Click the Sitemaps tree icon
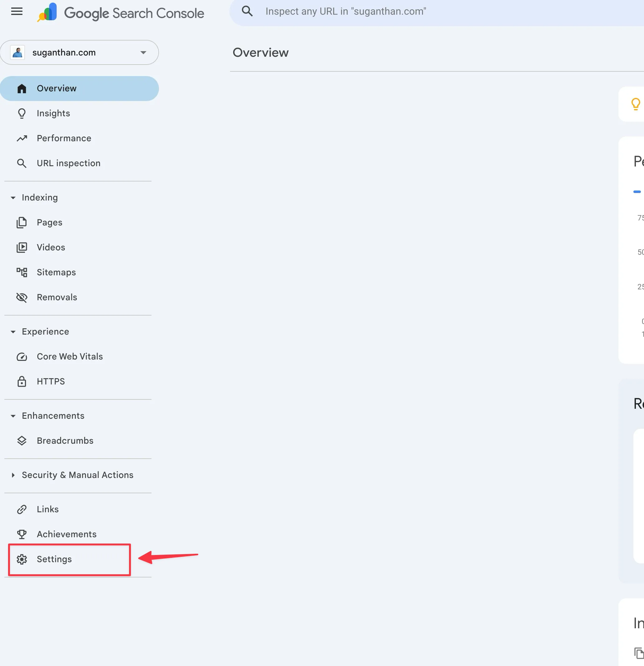 [22, 272]
